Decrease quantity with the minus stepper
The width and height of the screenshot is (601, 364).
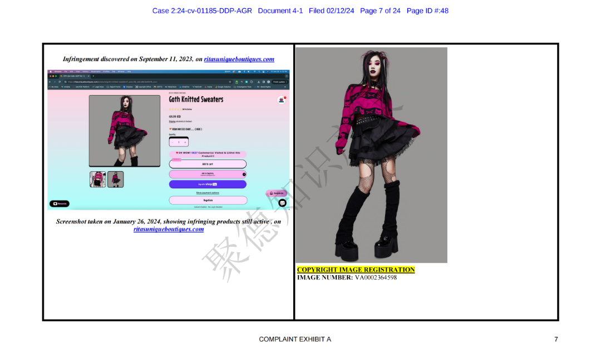click(x=173, y=142)
